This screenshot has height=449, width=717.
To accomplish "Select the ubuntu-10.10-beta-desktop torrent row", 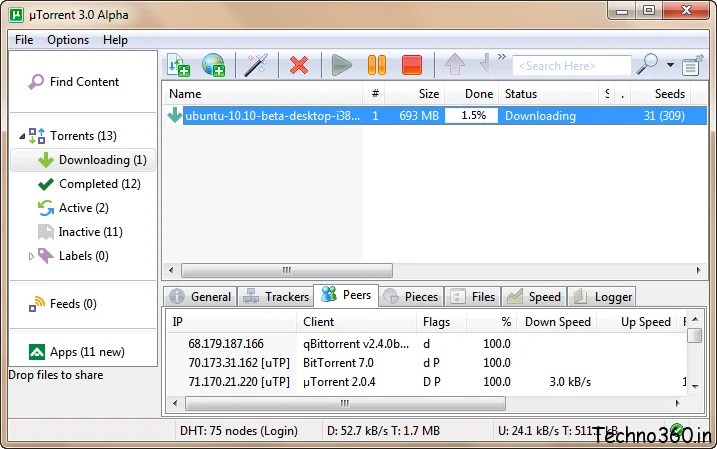I will (437, 116).
